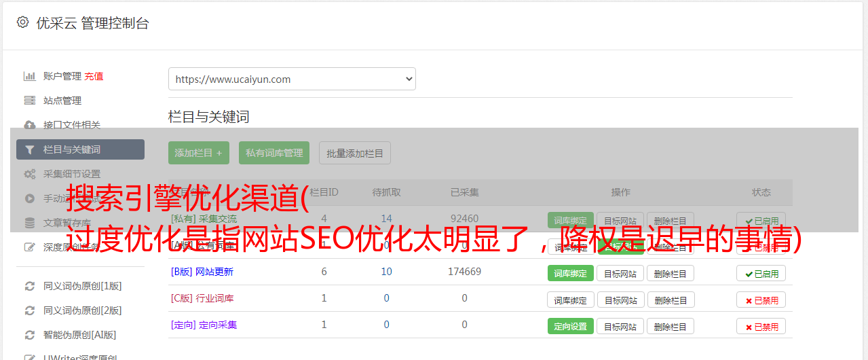Click 词库绑定 in the 网站更新 row
Image resolution: width=868 pixels, height=360 pixels.
(x=571, y=273)
